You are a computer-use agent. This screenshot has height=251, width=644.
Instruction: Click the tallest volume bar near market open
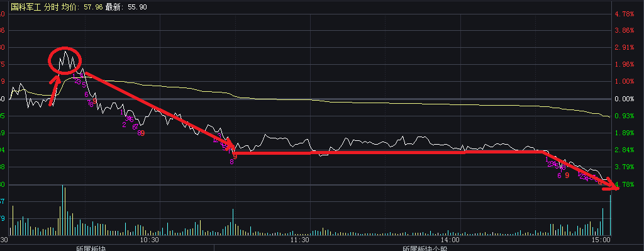pyautogui.click(x=62, y=210)
